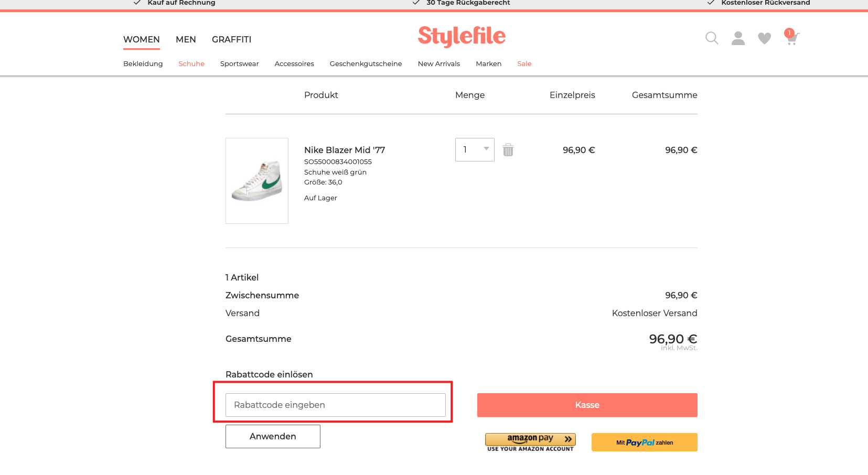Switch to the MEN section
The height and width of the screenshot is (475, 868).
186,39
